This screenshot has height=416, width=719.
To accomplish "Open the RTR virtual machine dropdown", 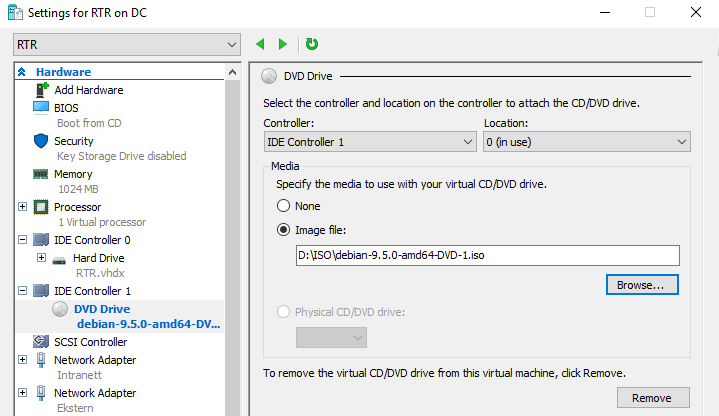I will [x=126, y=45].
